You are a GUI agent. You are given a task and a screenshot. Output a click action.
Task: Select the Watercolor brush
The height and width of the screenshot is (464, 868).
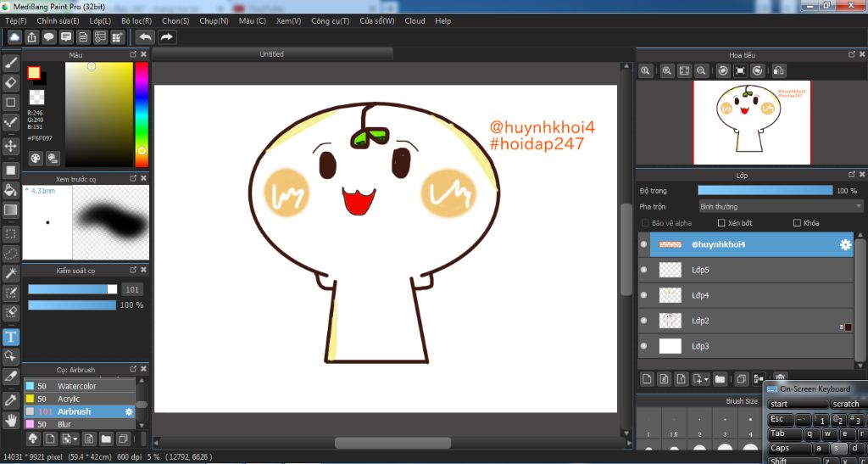(x=79, y=386)
